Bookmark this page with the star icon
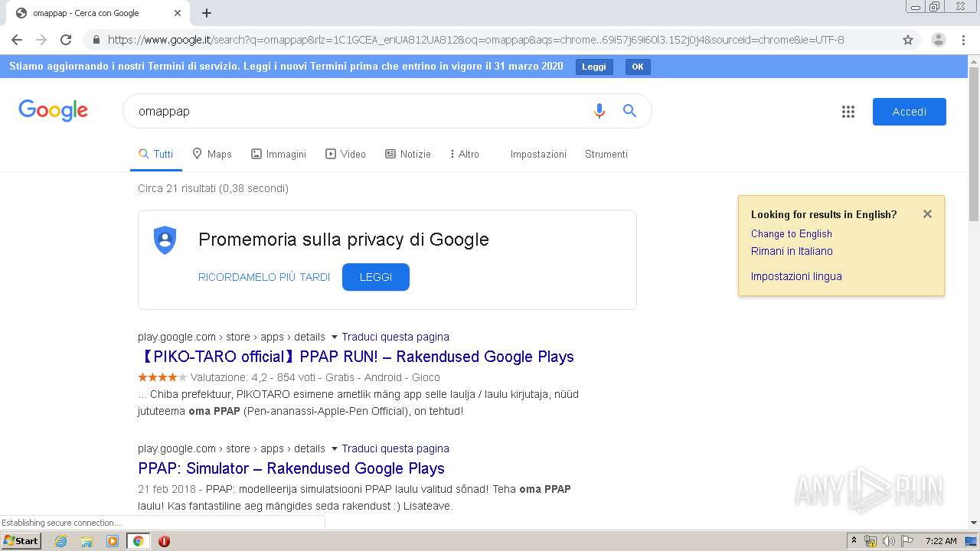This screenshot has height=551, width=980. point(908,40)
